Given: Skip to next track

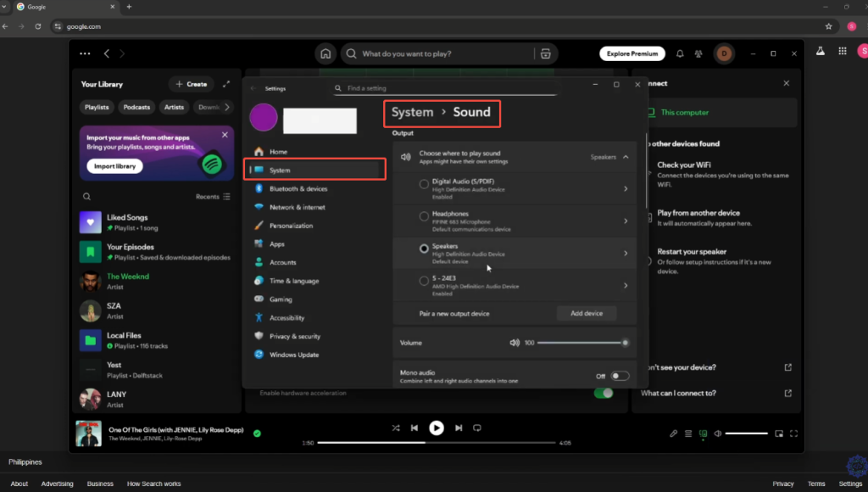Looking at the screenshot, I should point(459,428).
